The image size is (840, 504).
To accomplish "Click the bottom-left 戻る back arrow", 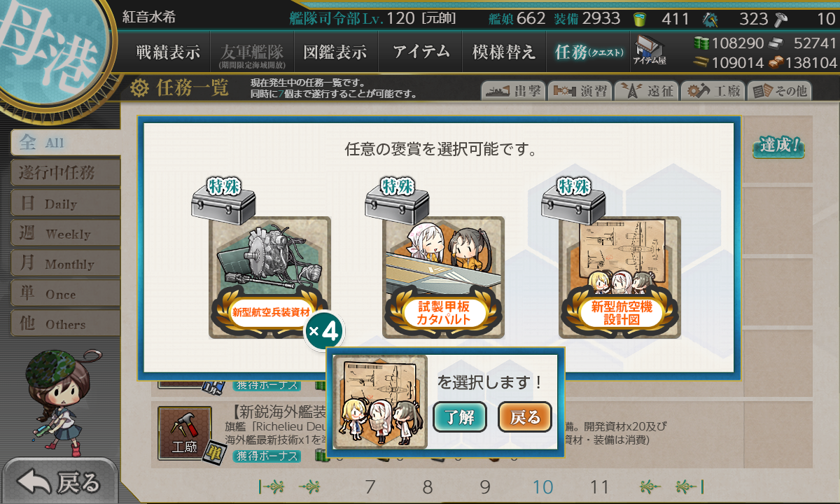I will (x=59, y=482).
